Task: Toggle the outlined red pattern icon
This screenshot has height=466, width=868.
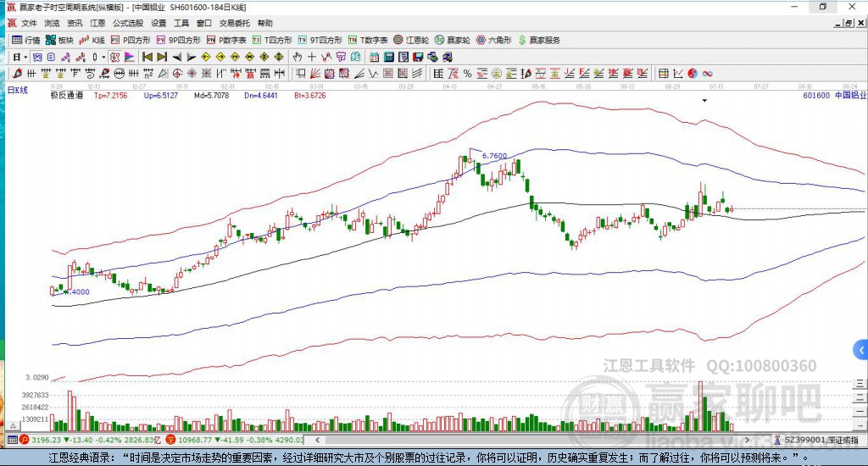Action: point(114,57)
